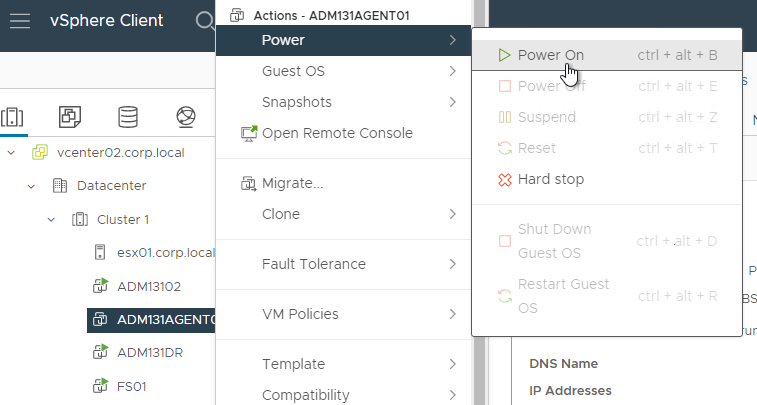Select the FS01 virtual machine

(131, 386)
